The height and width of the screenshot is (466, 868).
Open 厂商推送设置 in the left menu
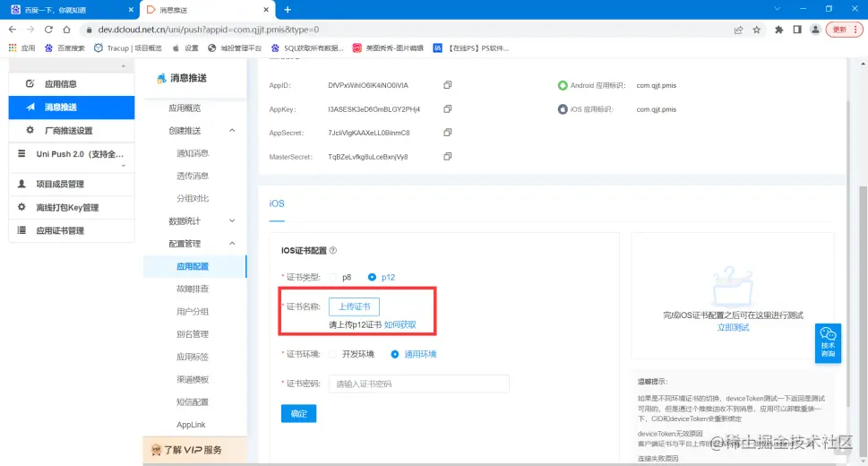coord(72,130)
